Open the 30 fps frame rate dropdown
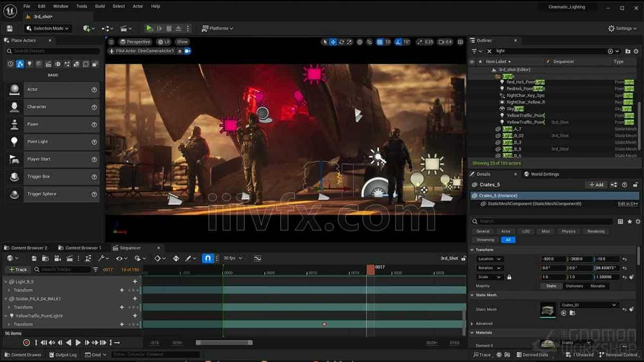The width and height of the screenshot is (644, 362). pos(233,258)
